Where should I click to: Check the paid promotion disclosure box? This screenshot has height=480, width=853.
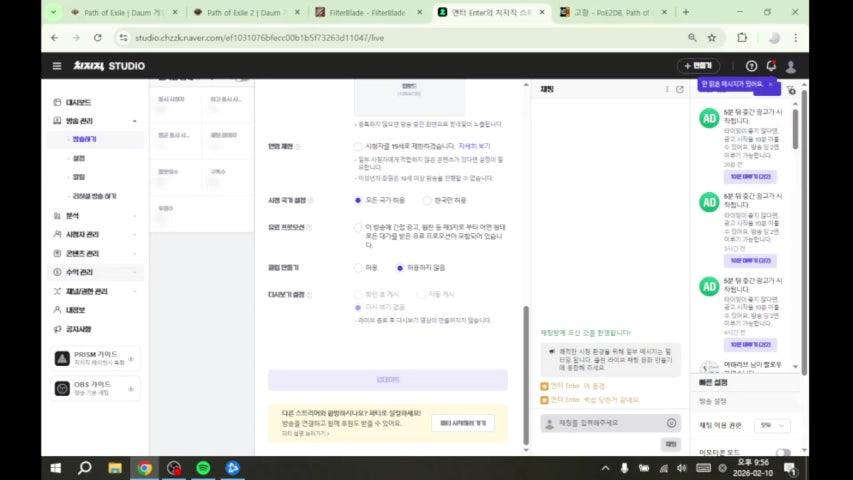pos(357,227)
